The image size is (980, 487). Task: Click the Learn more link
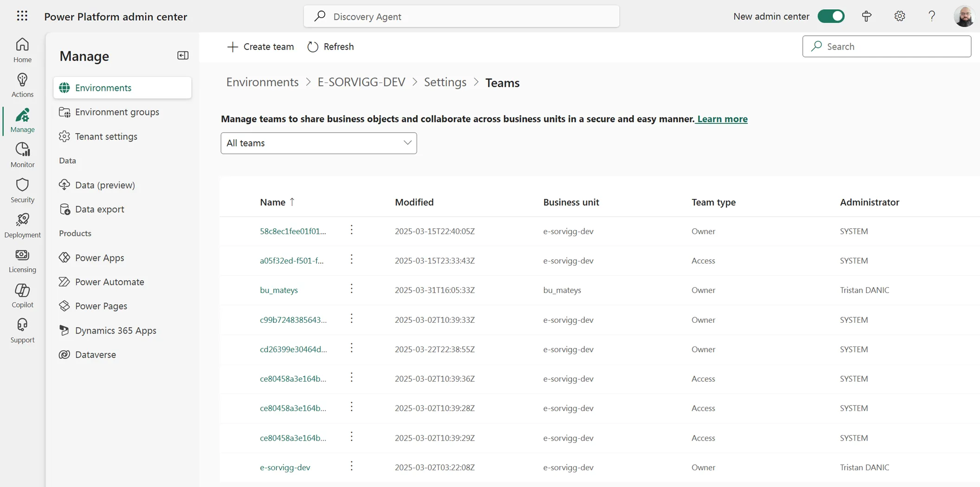coord(722,119)
